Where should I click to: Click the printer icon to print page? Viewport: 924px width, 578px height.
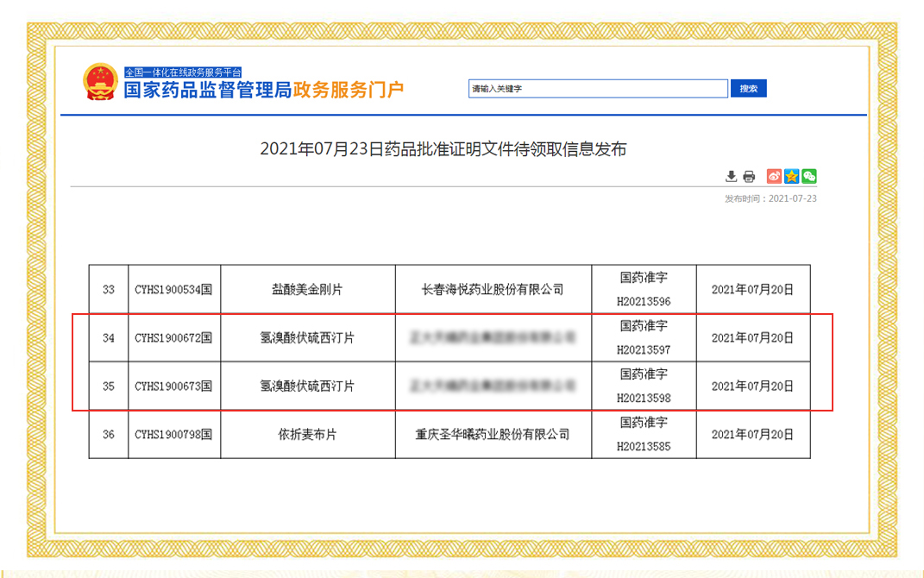[x=749, y=177]
